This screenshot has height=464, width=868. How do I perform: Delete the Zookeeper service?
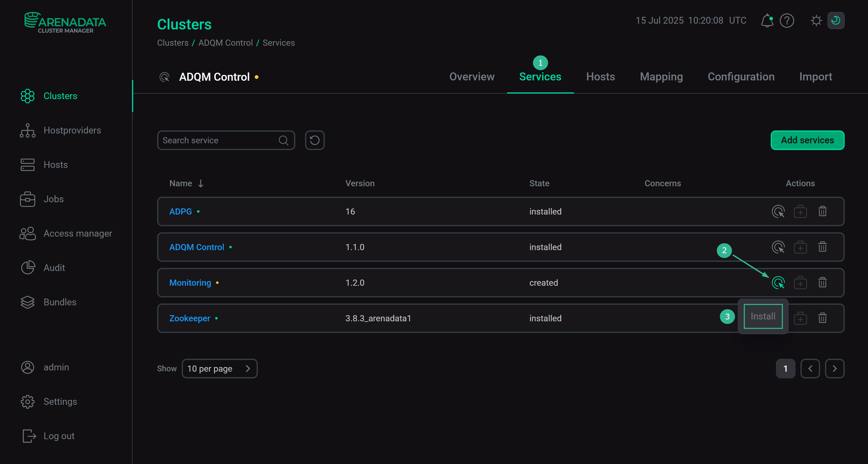click(822, 318)
